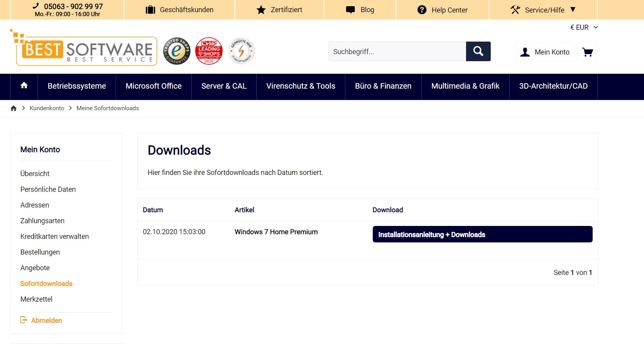Screen dimensions: 644x344
Task: Click the Artikel column header
Action: (x=244, y=210)
